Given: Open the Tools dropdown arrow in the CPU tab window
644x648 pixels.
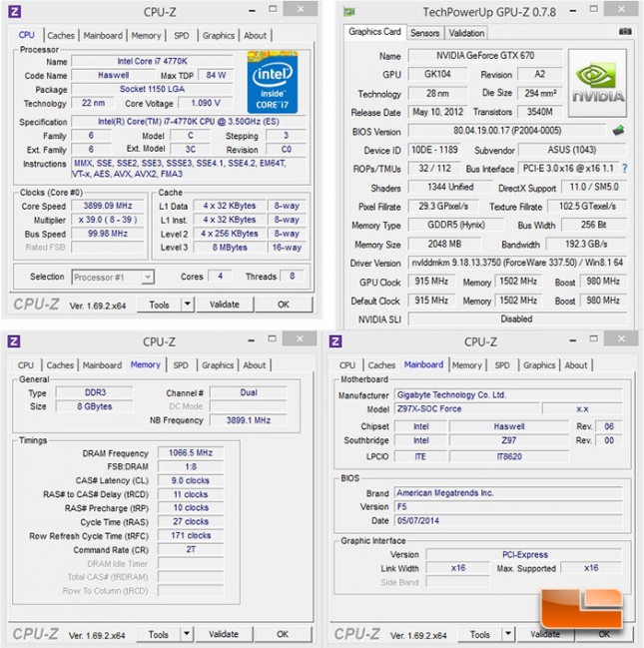Looking at the screenshot, I should pos(188,305).
